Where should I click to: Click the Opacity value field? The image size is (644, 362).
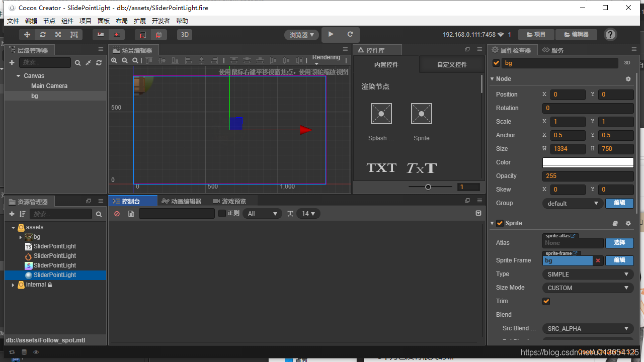588,176
